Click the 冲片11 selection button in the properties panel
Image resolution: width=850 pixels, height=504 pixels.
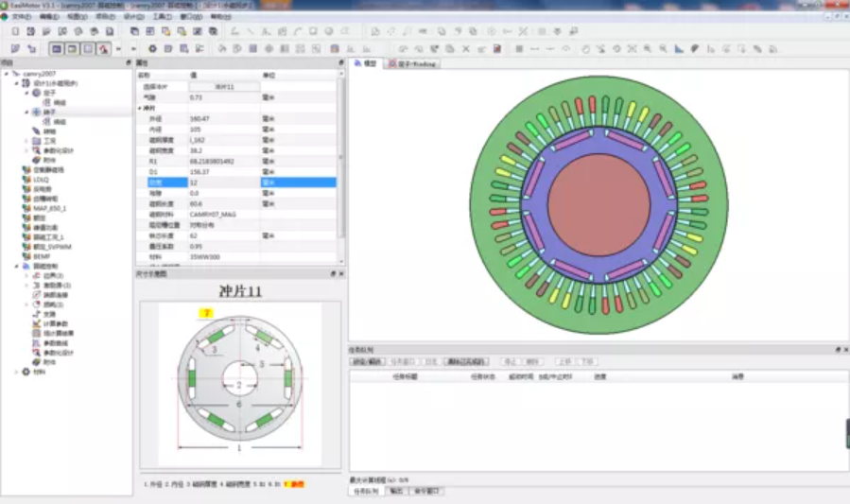point(224,87)
